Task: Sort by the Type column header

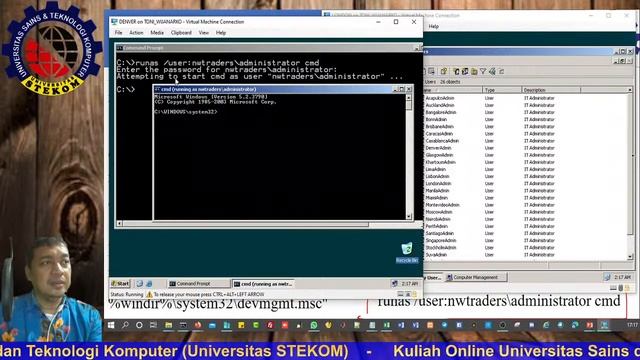Action: pos(502,90)
